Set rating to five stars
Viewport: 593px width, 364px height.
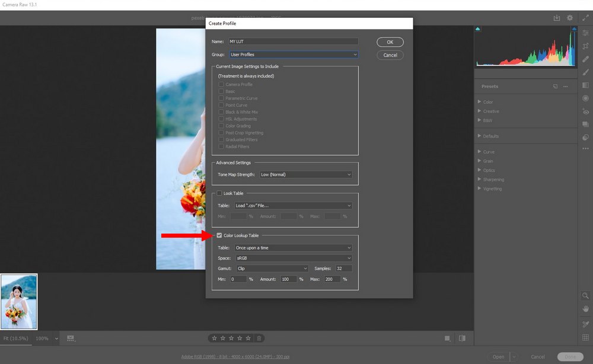tap(248, 338)
